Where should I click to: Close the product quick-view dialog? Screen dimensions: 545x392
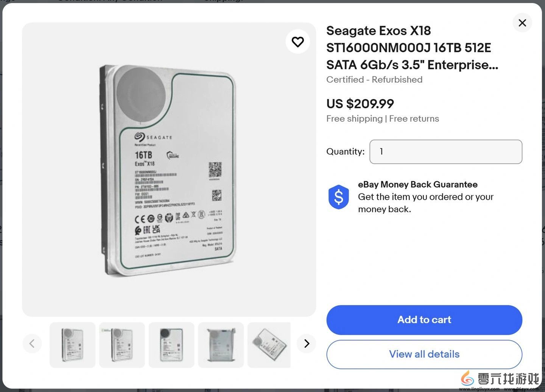click(522, 23)
